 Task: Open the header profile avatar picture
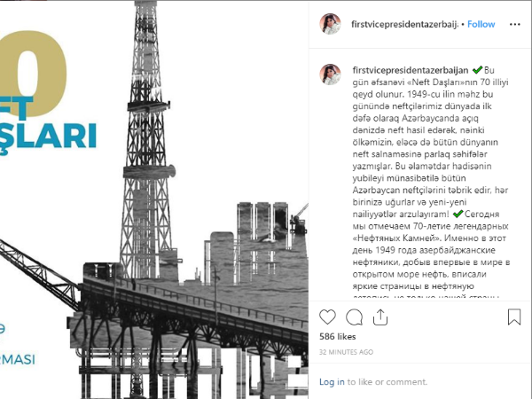(x=331, y=24)
